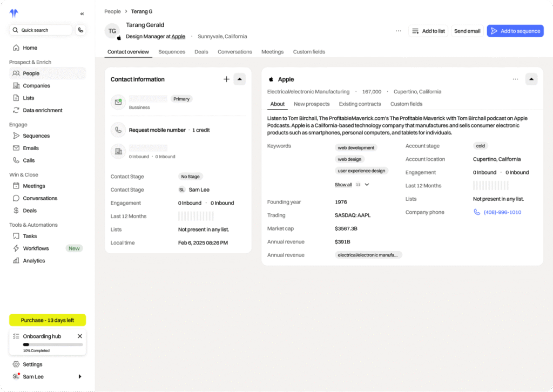Screen dimensions: 553x392
Task: Click Request mobile number
Action: 157,130
